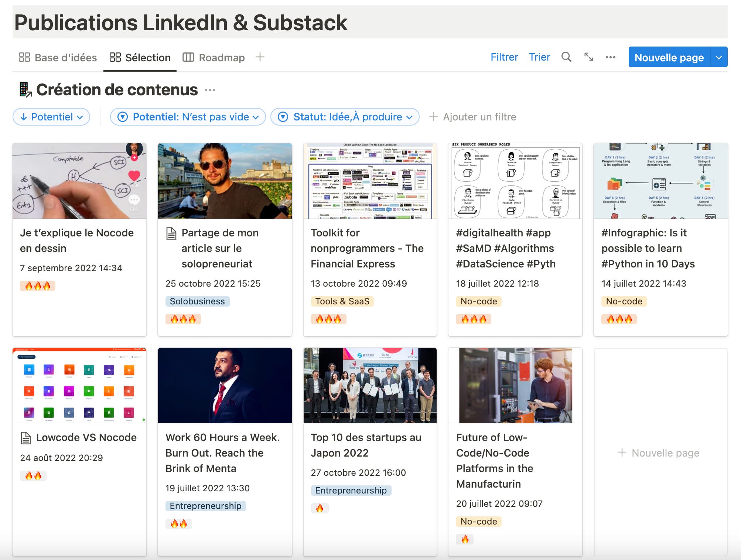
Task: Open the Top 10 startups Japon thumbnail
Action: coord(370,386)
